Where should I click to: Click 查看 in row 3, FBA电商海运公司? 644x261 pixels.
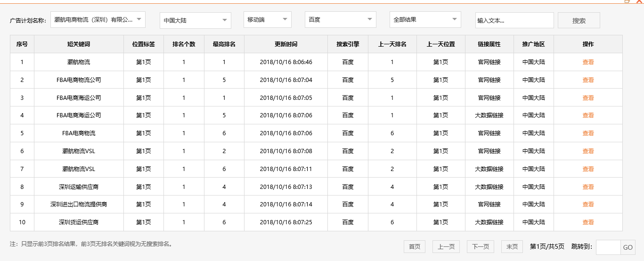588,98
